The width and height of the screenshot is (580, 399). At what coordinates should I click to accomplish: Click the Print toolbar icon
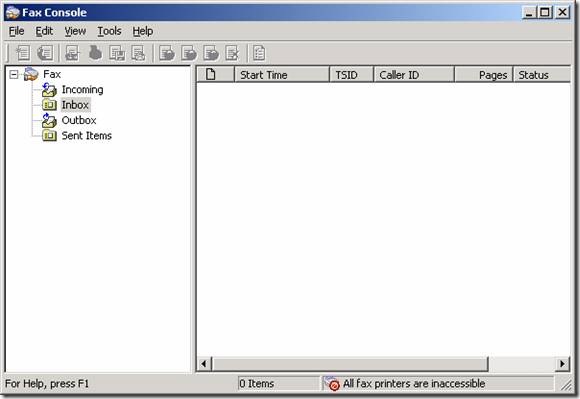tap(95, 53)
